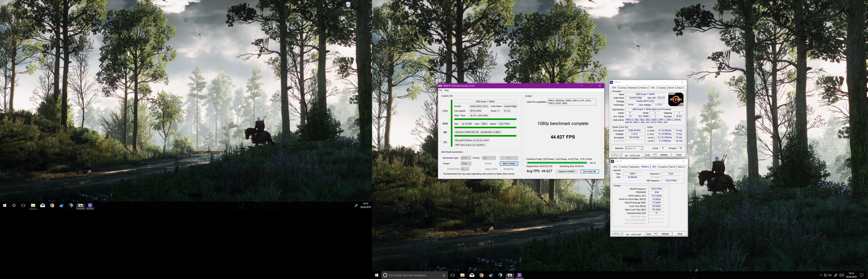Open Task View next to search box
The image size is (868, 279).
[x=453, y=275]
